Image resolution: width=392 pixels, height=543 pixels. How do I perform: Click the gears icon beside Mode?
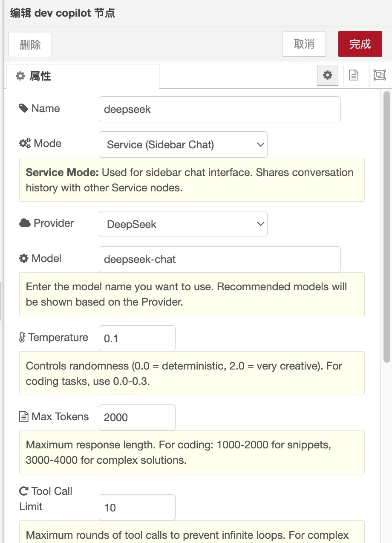click(25, 144)
